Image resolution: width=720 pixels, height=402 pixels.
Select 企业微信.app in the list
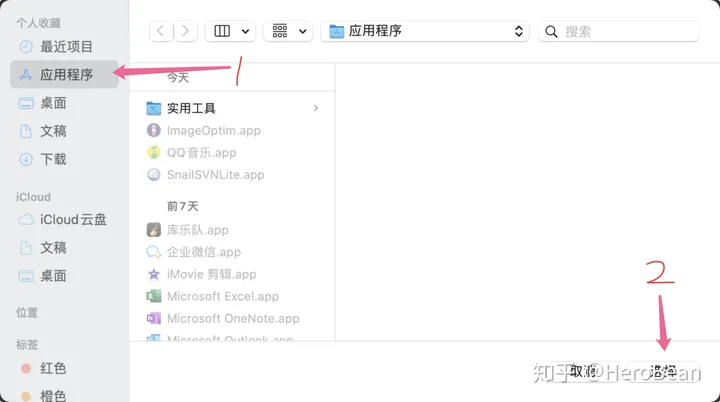click(232, 252)
